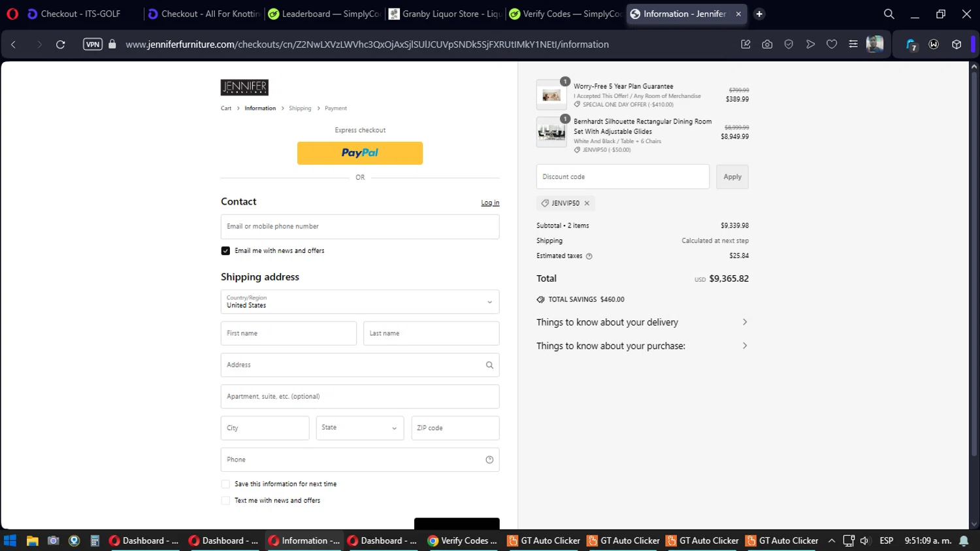
Task: Close the Information - Jennifer tab
Action: (738, 14)
